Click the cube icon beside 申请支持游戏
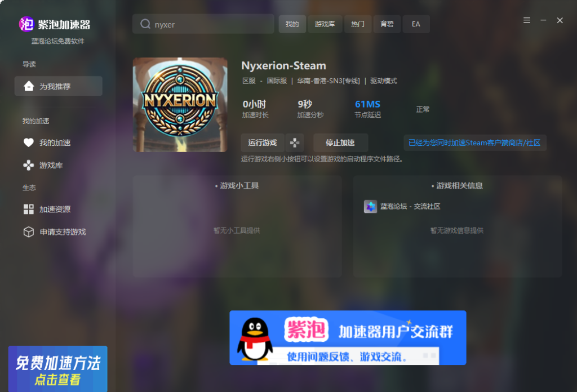This screenshot has width=577, height=392. click(29, 231)
